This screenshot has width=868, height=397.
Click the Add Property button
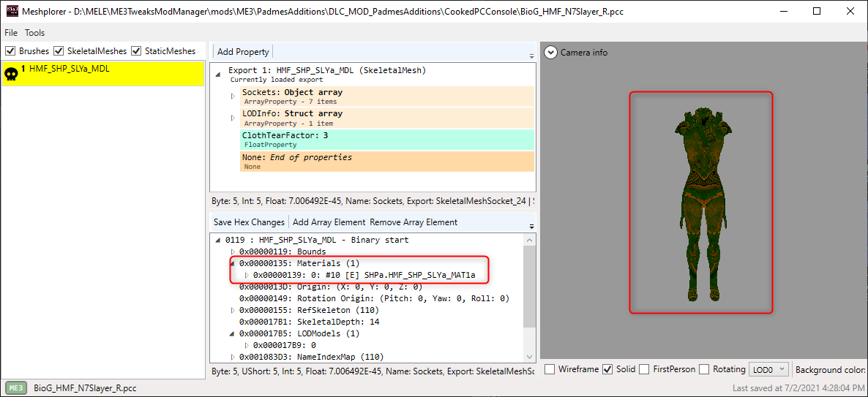tap(243, 52)
